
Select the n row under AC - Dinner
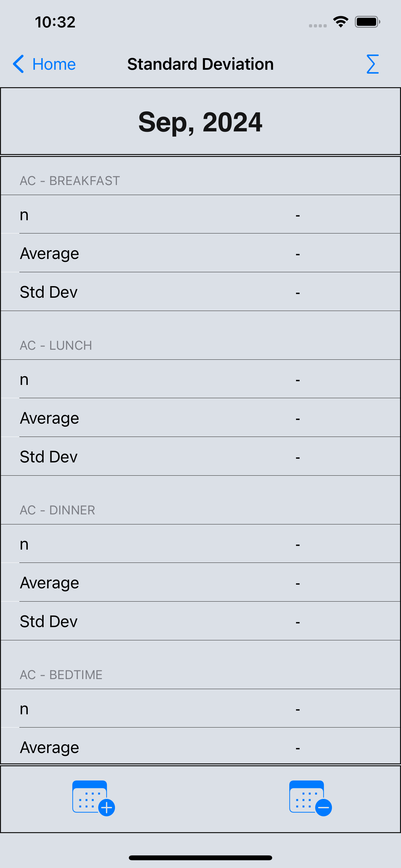[200, 544]
